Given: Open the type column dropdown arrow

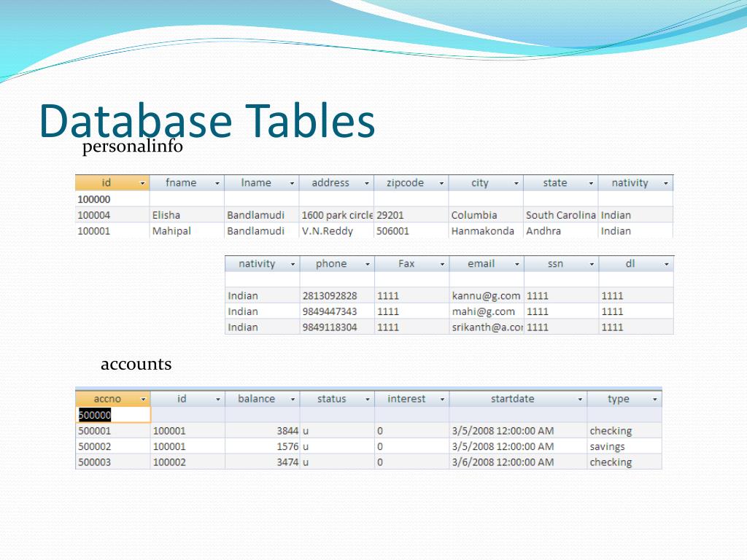Looking at the screenshot, I should click(654, 400).
